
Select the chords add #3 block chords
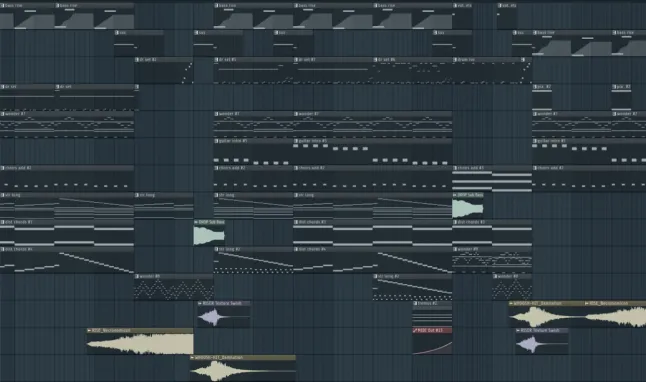[492, 181]
